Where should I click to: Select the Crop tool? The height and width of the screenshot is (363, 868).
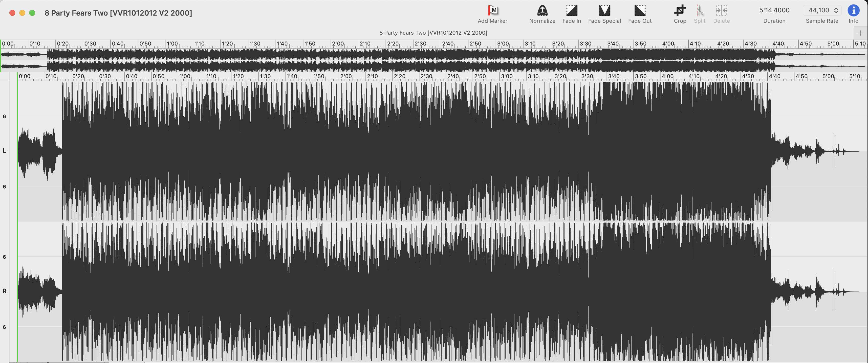tap(680, 10)
